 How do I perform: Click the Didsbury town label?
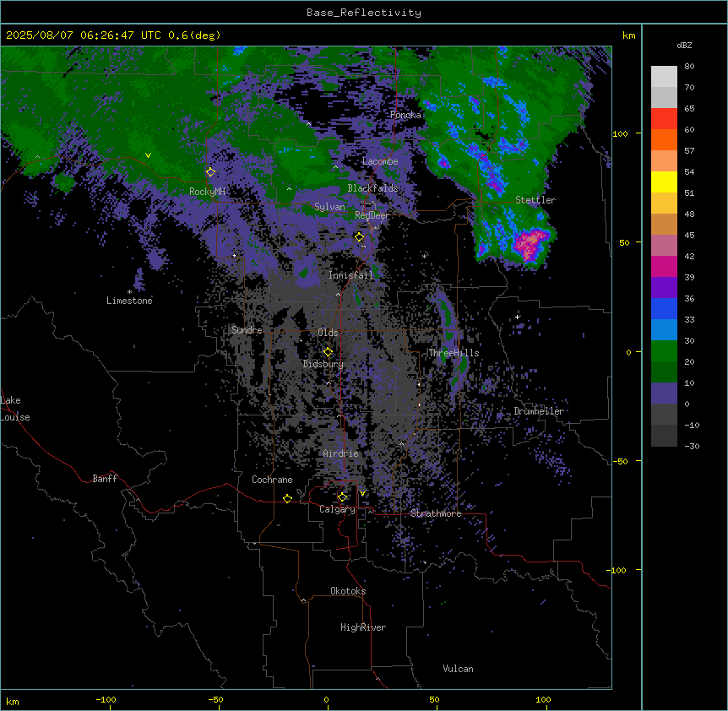tap(323, 364)
